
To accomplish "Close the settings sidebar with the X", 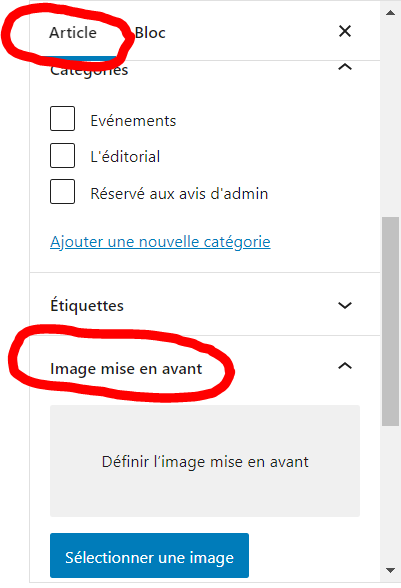I will (x=345, y=31).
